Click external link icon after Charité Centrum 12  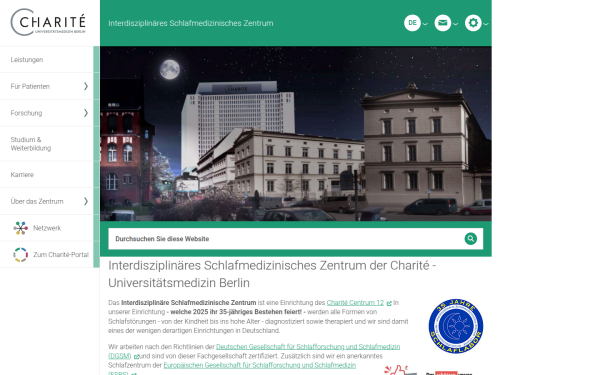click(x=389, y=303)
